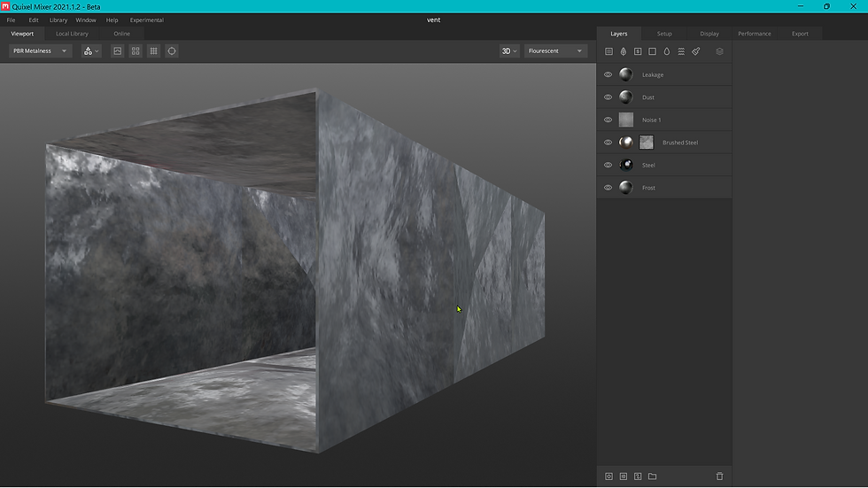
Task: Hide the Frost layer using its eye icon
Action: tap(608, 188)
